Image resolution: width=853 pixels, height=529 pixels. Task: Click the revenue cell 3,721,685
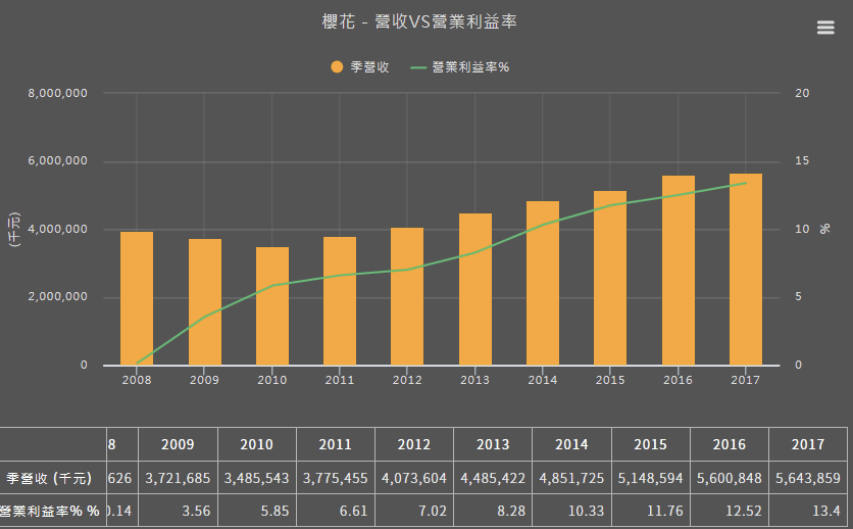tap(178, 478)
